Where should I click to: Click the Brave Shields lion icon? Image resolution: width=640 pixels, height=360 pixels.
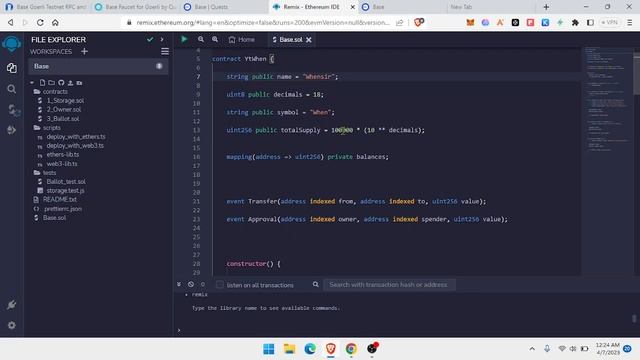pos(419,22)
